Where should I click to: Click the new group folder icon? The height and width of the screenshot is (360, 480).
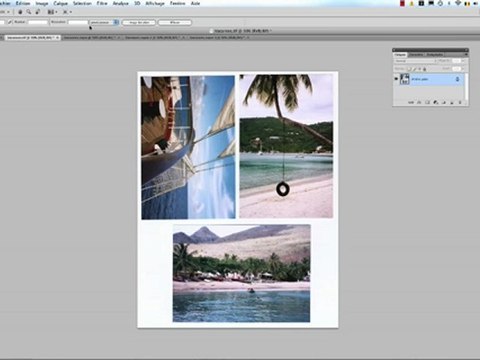click(444, 102)
